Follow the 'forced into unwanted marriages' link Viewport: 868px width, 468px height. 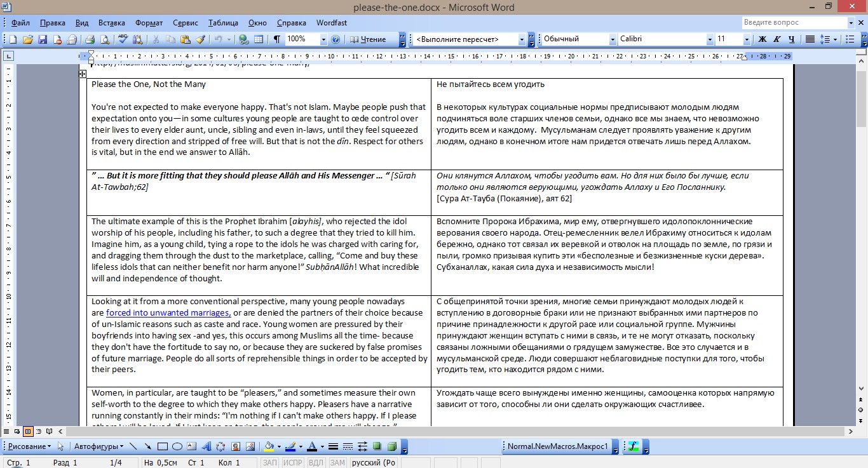[x=168, y=313]
